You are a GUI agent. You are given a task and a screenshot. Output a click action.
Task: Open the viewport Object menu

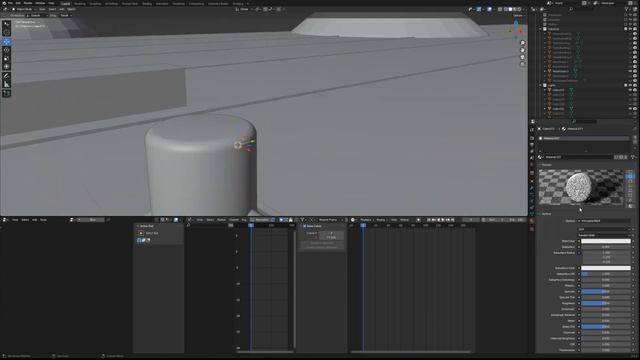pyautogui.click(x=71, y=9)
